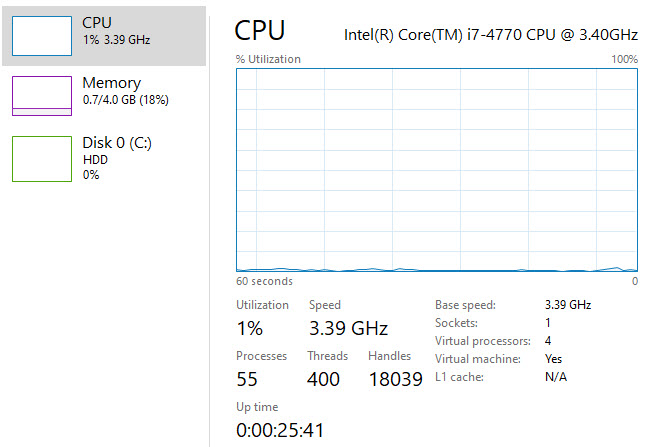Image resolution: width=647 pixels, height=447 pixels.
Task: Select the CPU mini graph thumbnail in sidebar
Action: coord(41,35)
